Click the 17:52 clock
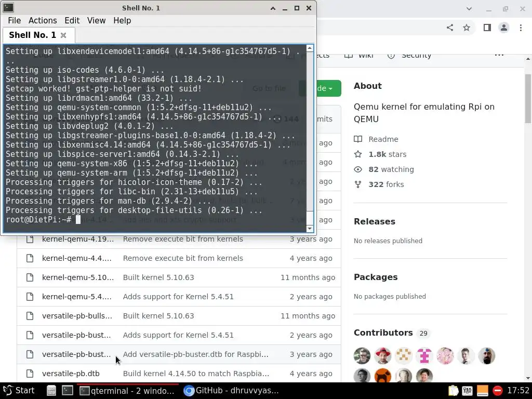Viewport: 532px width, 399px height. click(x=518, y=391)
